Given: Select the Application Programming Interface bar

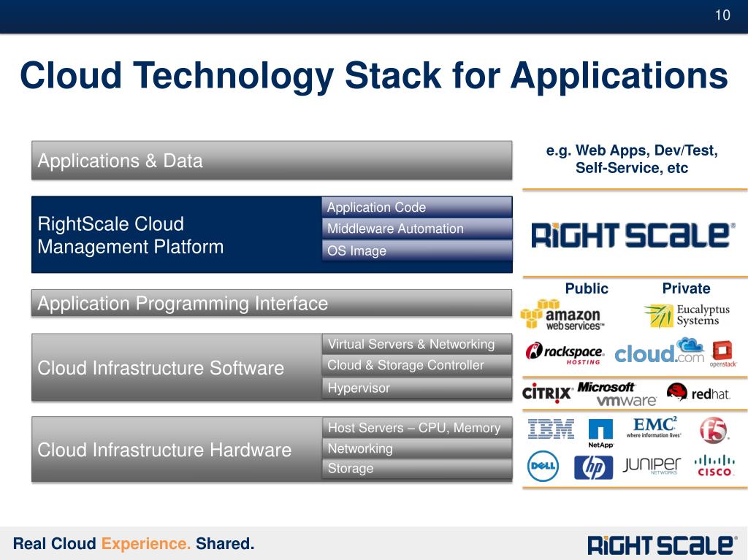Looking at the screenshot, I should click(272, 303).
